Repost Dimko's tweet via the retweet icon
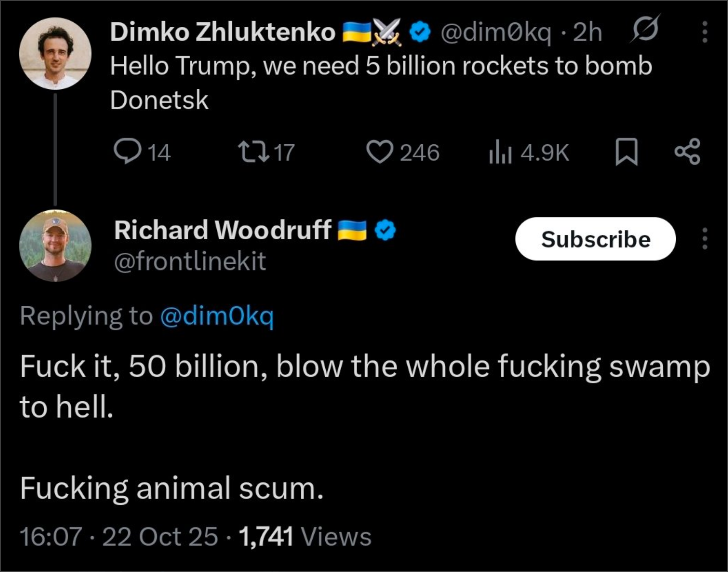The width and height of the screenshot is (728, 572). (x=254, y=151)
